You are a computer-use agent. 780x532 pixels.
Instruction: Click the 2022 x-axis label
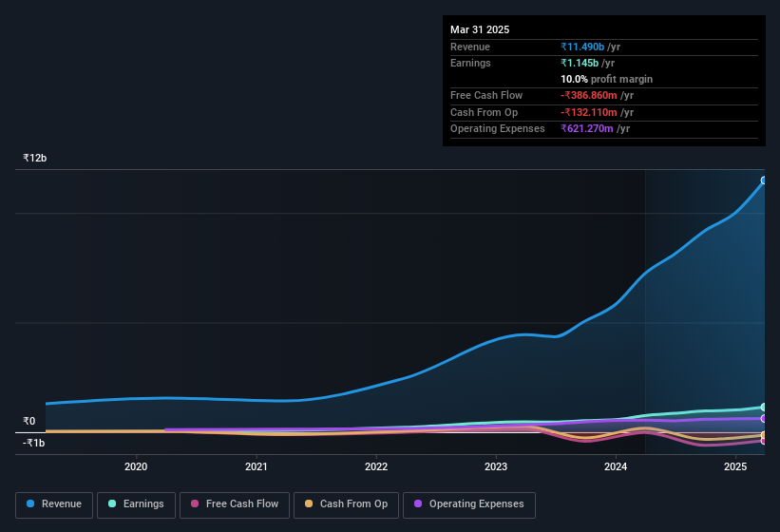pos(376,466)
